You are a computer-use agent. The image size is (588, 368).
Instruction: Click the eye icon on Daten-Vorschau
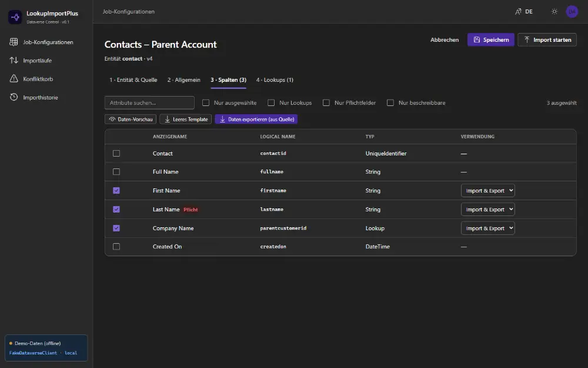(112, 119)
